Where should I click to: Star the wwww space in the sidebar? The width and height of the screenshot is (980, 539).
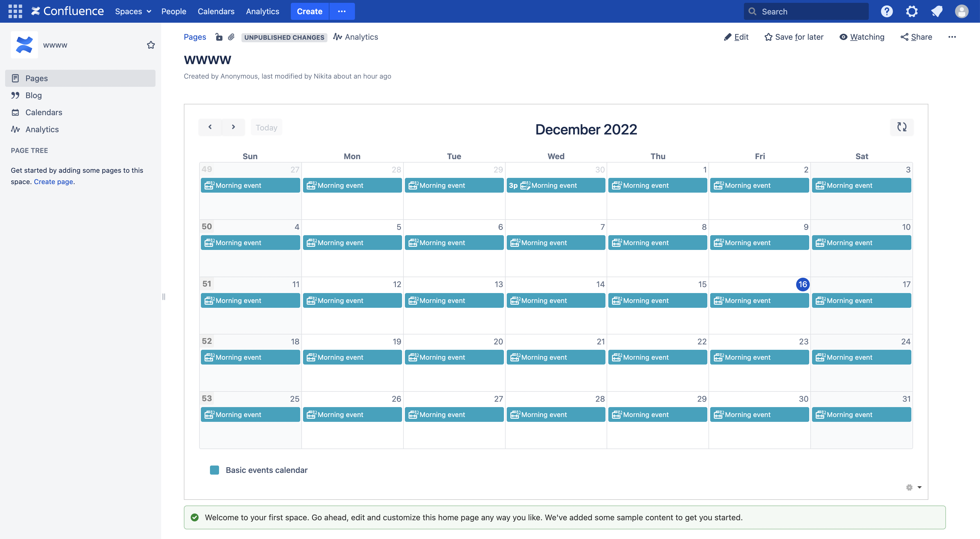click(151, 45)
